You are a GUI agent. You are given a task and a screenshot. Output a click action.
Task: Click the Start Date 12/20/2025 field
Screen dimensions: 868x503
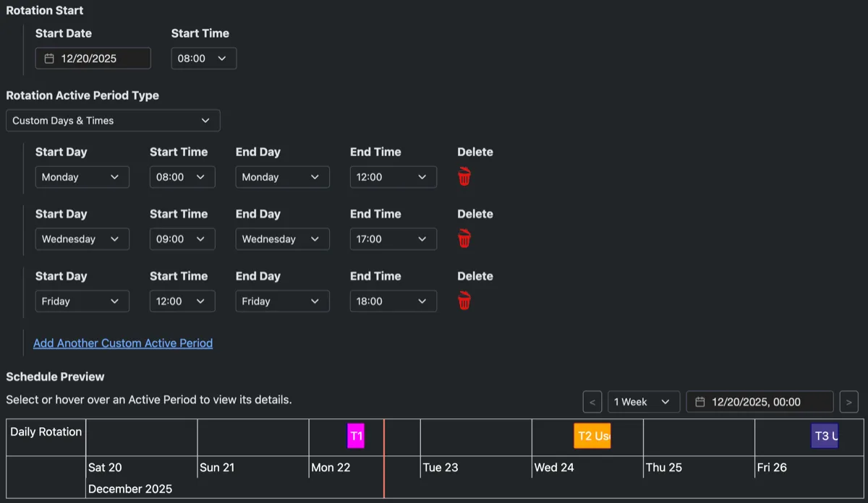[x=93, y=59]
